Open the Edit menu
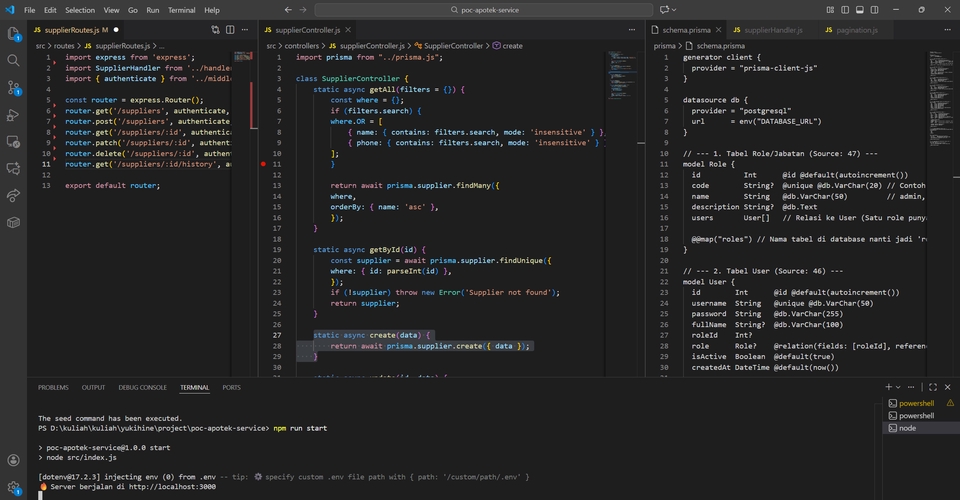 pos(50,10)
